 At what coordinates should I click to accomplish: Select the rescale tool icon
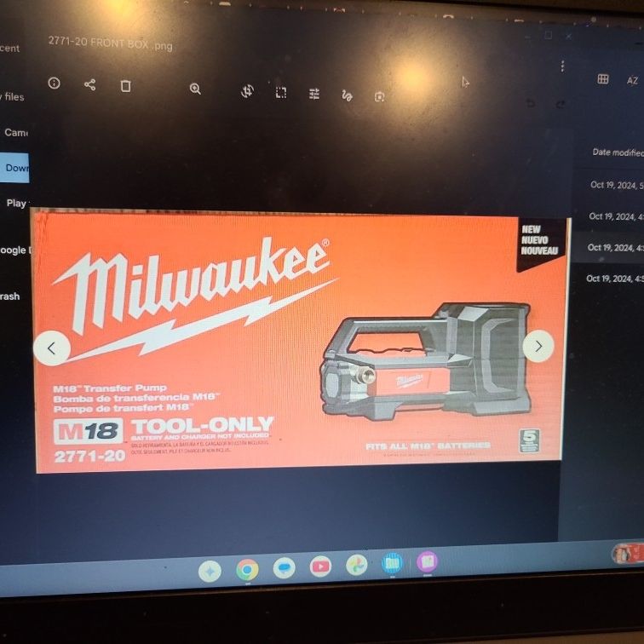(x=281, y=92)
